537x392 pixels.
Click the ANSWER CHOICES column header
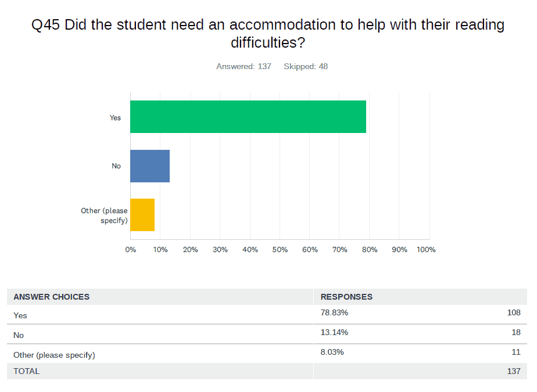[52, 297]
